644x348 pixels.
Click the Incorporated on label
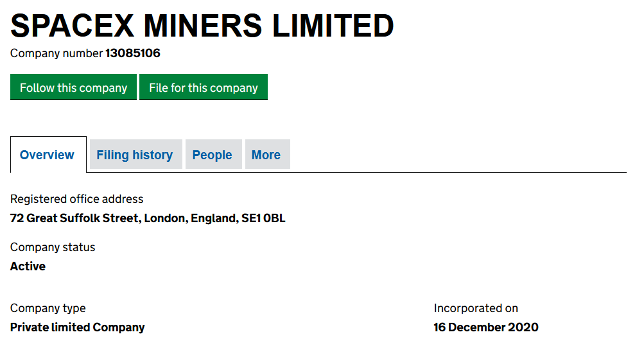pos(476,308)
